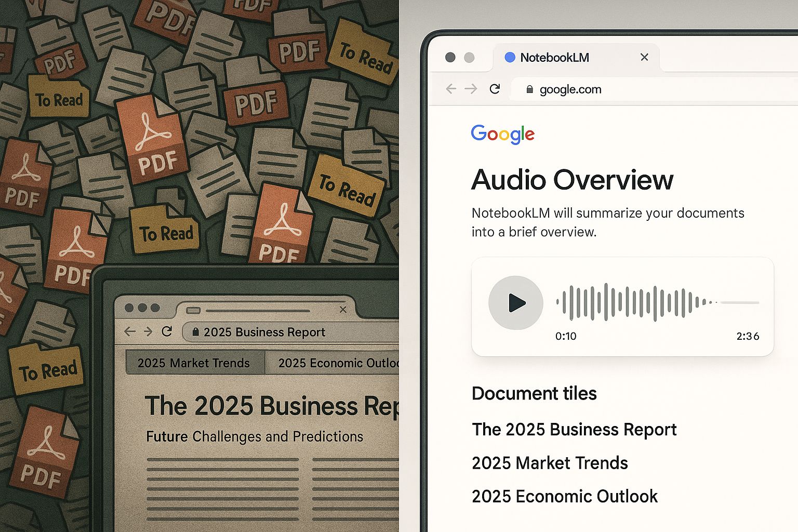Reload the google.com page

(x=495, y=89)
